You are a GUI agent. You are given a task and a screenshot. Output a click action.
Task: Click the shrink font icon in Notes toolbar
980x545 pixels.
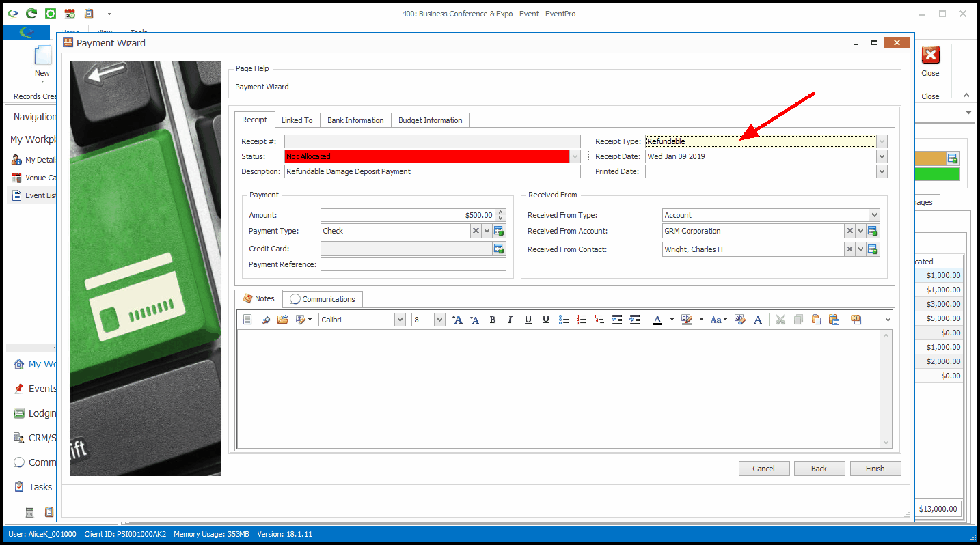pyautogui.click(x=475, y=320)
